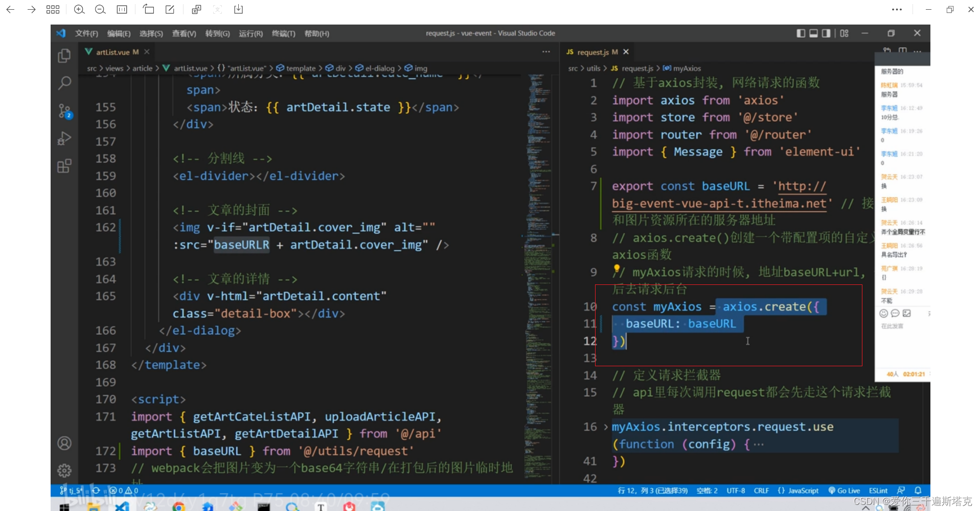
Task: Open 终端(T) menu
Action: click(284, 33)
